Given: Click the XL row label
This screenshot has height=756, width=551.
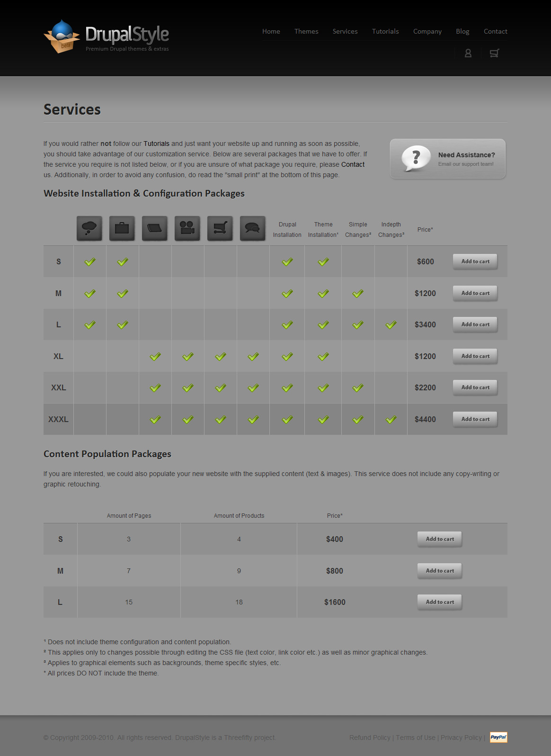Looking at the screenshot, I should [58, 356].
